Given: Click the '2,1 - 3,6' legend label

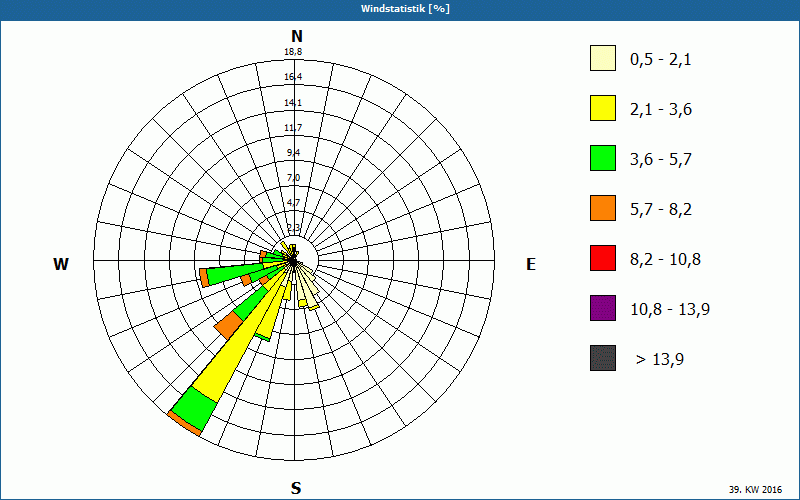Looking at the screenshot, I should (661, 110).
